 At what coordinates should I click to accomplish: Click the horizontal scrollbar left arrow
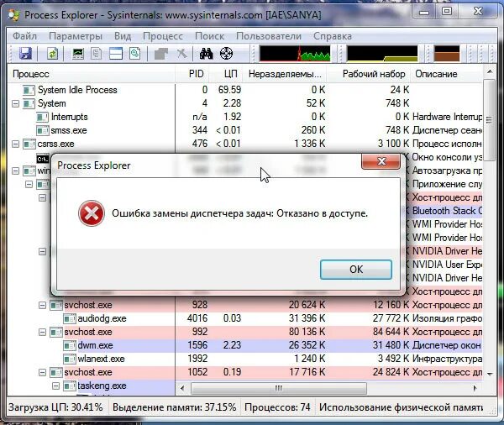182,388
